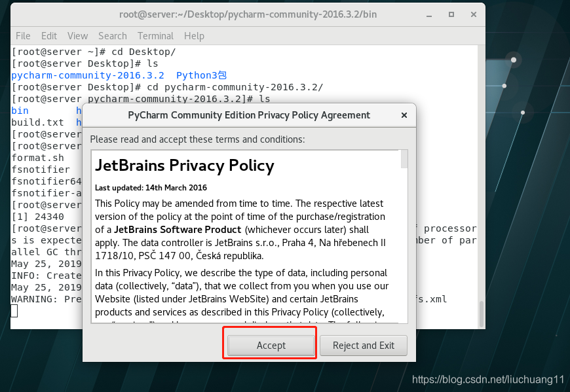The image size is (570, 392).
Task: Click the JetBrains Privacy Policy heading
Action: point(185,166)
